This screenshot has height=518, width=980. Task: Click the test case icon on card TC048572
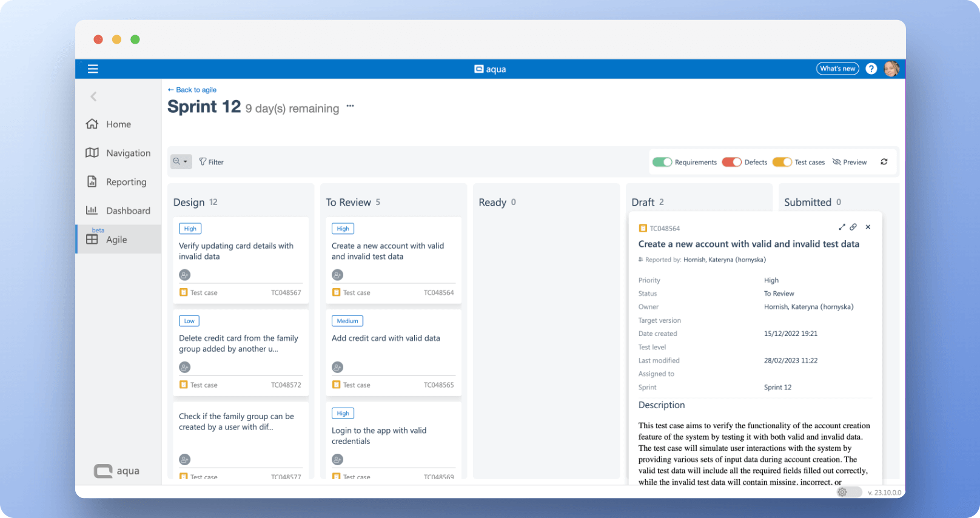[x=184, y=385]
